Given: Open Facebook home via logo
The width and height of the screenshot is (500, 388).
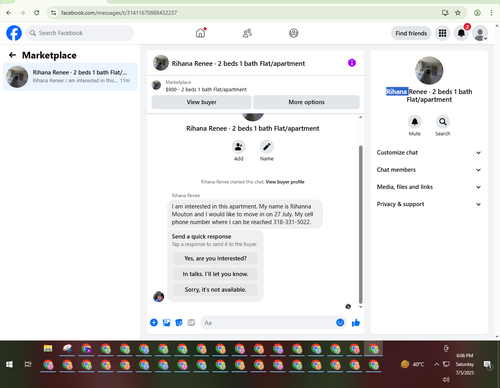Looking at the screenshot, I should click(x=14, y=33).
